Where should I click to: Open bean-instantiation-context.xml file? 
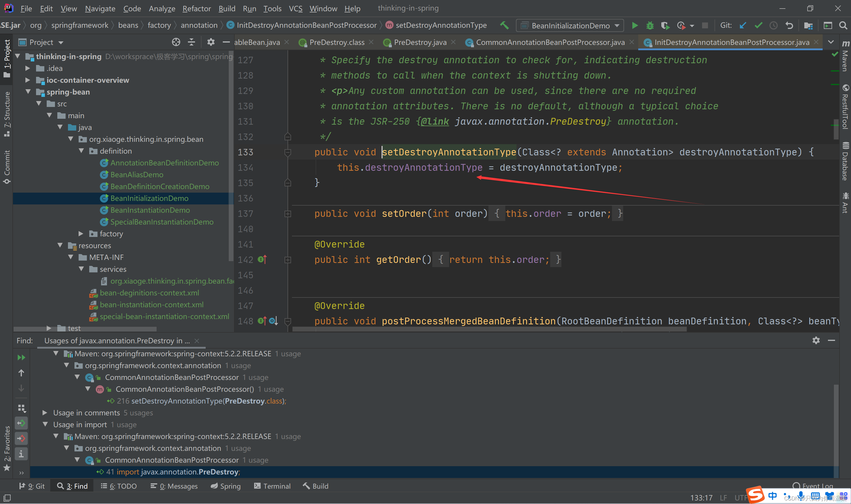[152, 305]
